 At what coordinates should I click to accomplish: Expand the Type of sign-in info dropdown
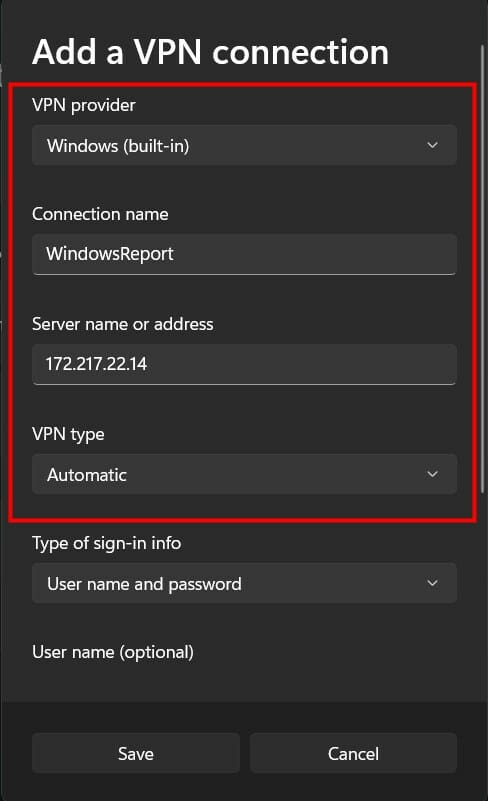pyautogui.click(x=244, y=583)
